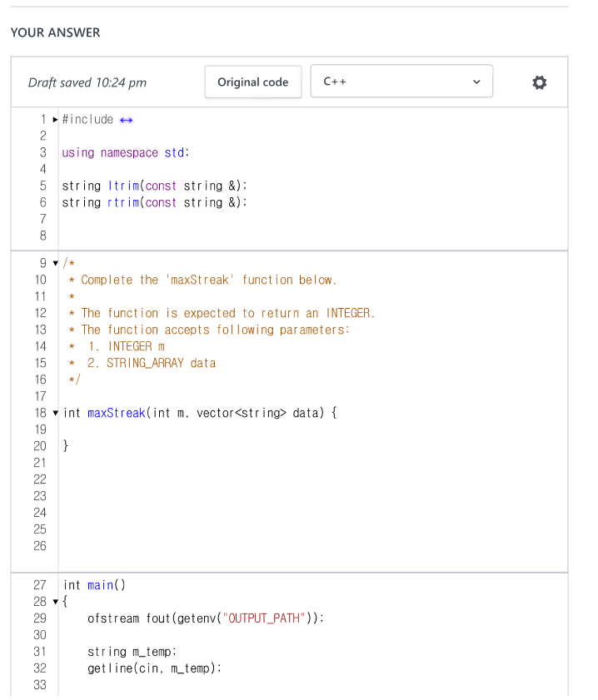The width and height of the screenshot is (598, 700).
Task: Click the comment end '*/' on line 16
Action: 75,380
